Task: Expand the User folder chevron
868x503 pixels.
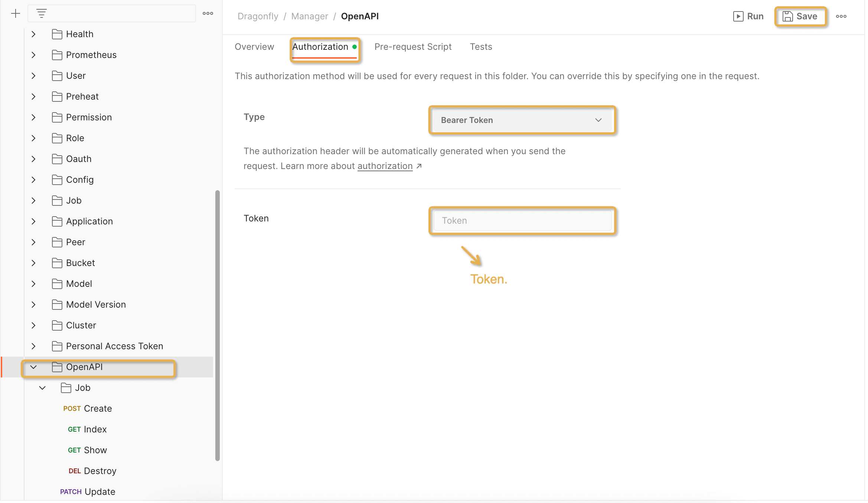Action: [x=33, y=76]
